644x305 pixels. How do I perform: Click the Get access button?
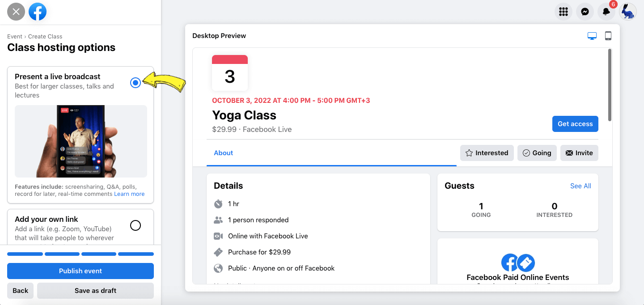click(575, 124)
